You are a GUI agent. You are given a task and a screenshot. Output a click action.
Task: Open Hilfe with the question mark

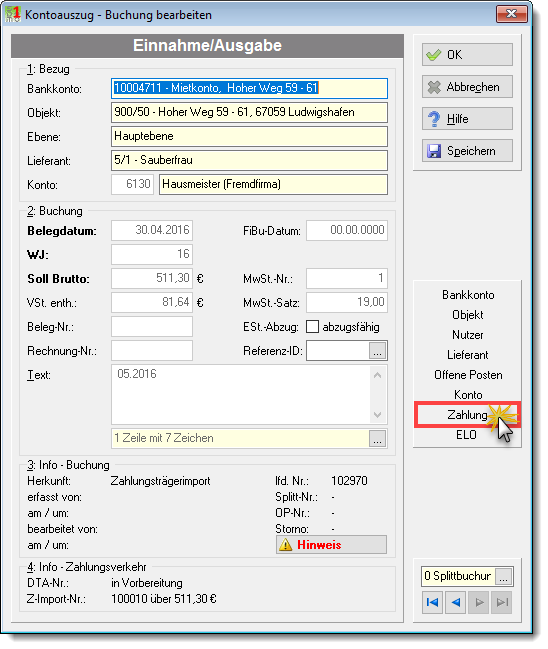(x=467, y=119)
